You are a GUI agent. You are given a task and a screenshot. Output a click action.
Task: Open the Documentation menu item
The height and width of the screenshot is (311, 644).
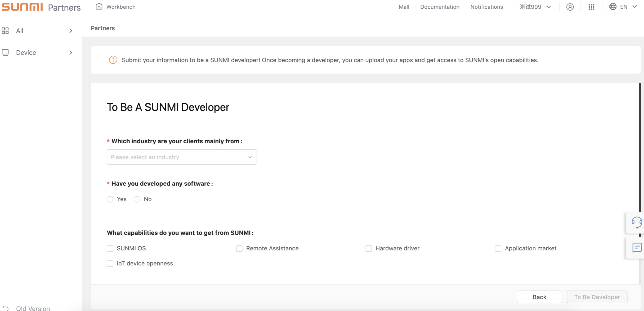point(440,7)
